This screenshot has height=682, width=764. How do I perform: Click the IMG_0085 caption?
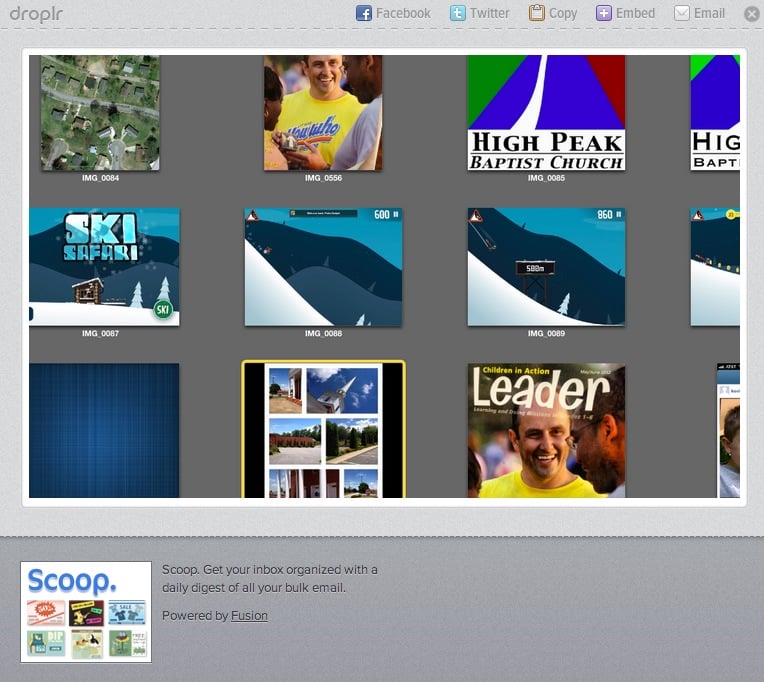[546, 178]
